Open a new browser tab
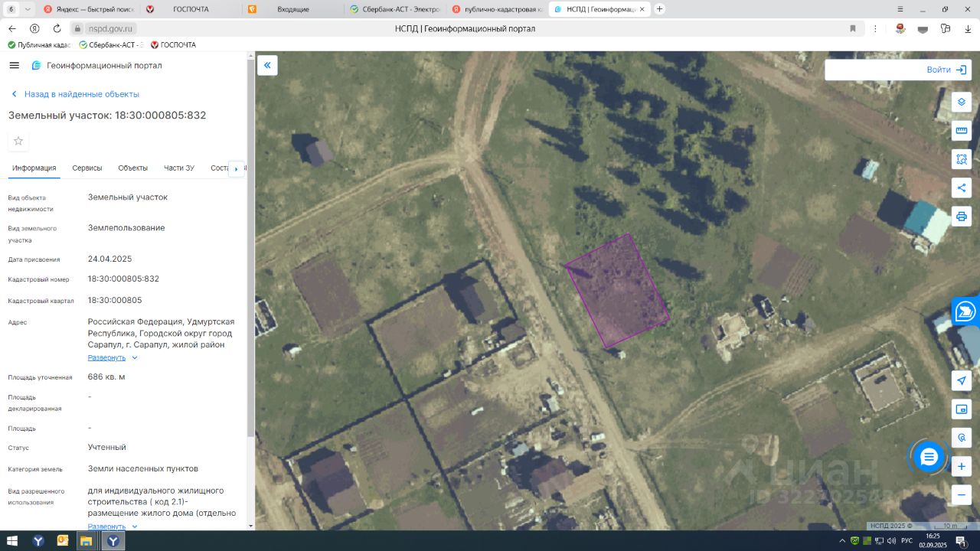Viewport: 980px width, 551px height. click(x=660, y=9)
